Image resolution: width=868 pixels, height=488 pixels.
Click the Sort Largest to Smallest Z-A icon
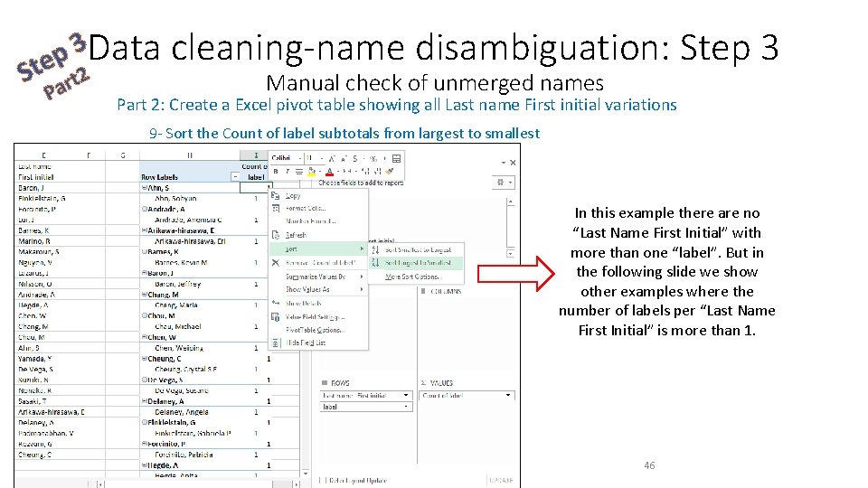pos(376,263)
